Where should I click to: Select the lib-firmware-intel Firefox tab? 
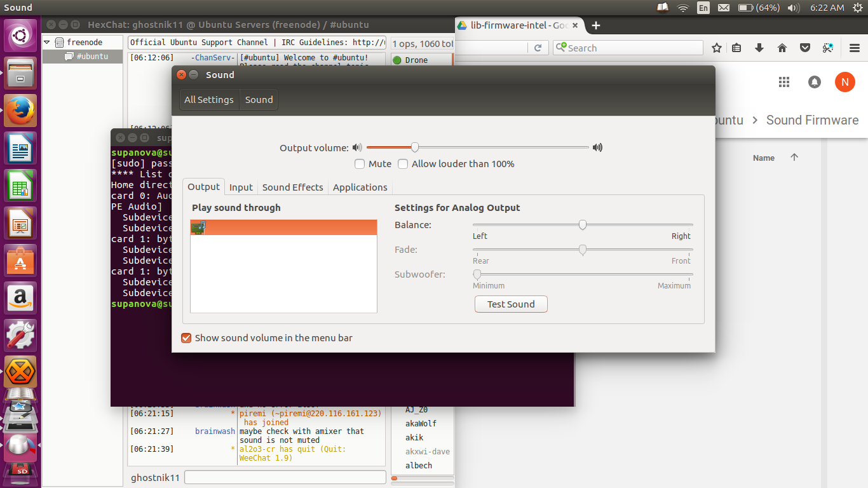pos(520,25)
